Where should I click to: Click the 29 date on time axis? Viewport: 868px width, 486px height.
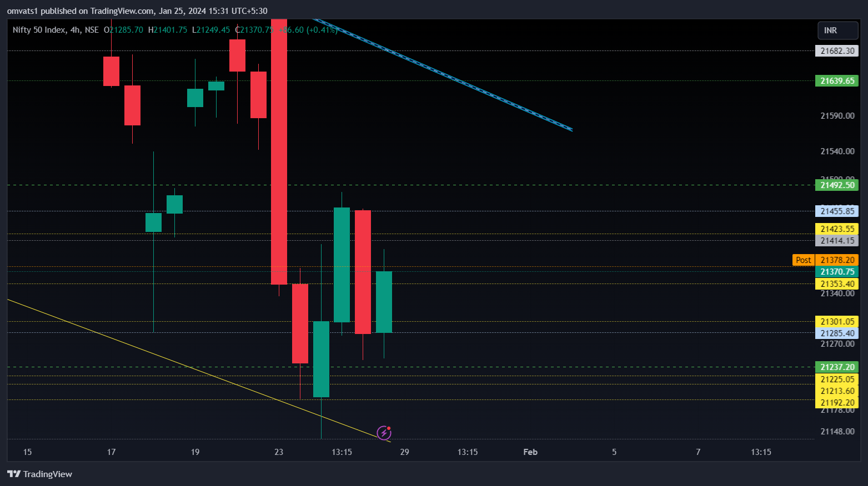point(404,452)
